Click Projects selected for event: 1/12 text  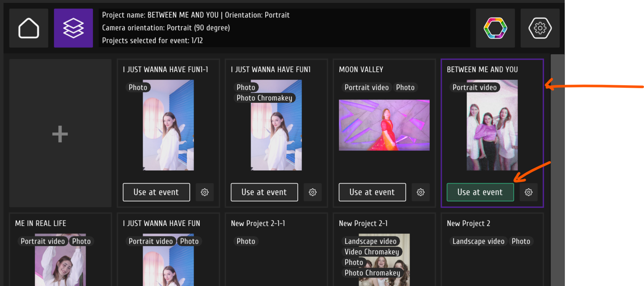click(x=153, y=40)
